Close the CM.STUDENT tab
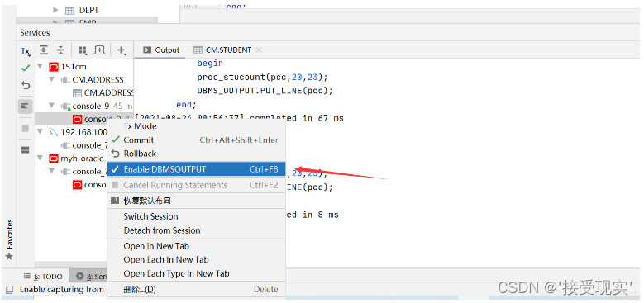644x303 pixels. pyautogui.click(x=259, y=50)
